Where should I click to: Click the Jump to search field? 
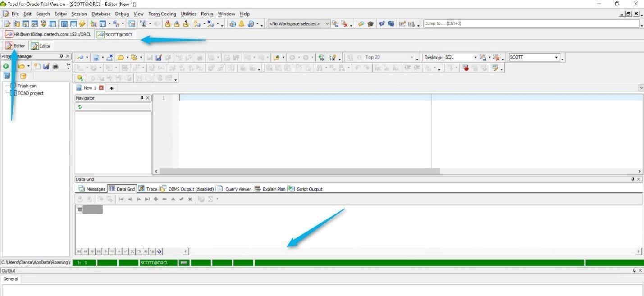[x=532, y=23]
